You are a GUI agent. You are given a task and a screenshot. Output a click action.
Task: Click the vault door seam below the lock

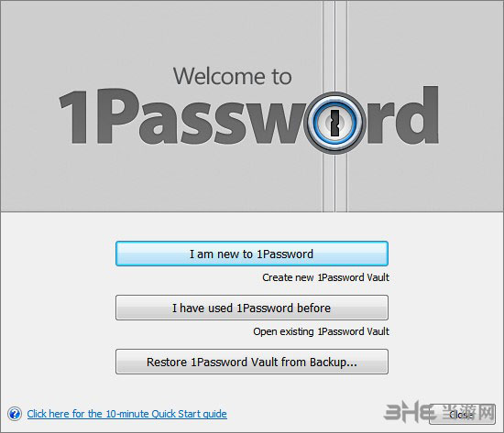334,183
